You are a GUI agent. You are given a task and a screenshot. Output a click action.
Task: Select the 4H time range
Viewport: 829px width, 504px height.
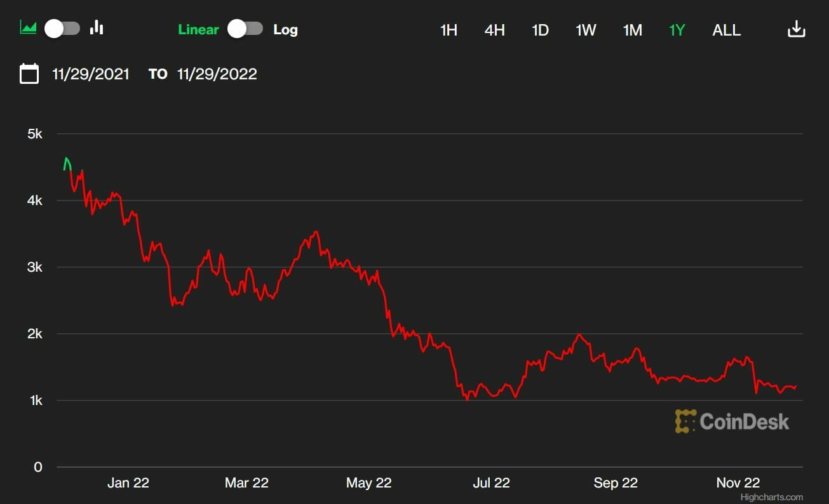point(494,30)
